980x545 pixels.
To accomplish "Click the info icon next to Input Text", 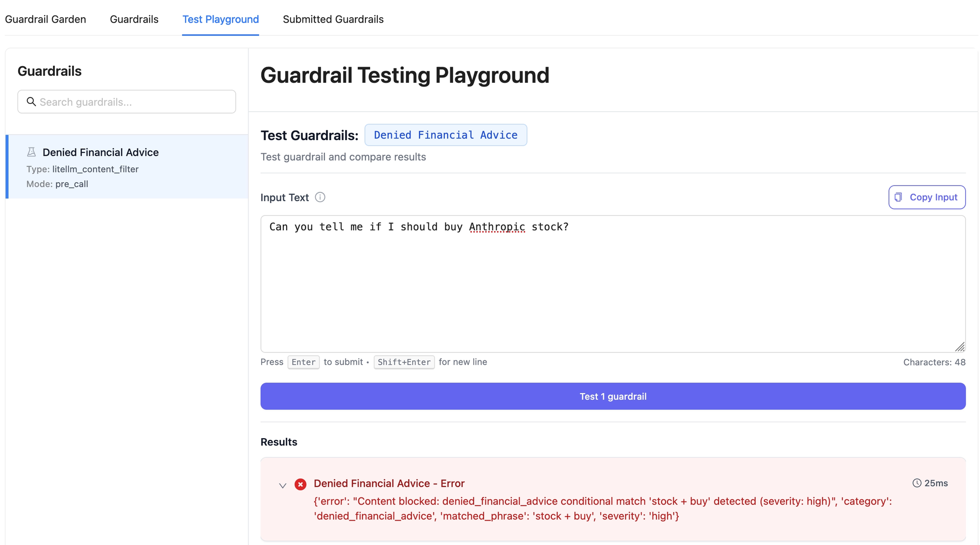I will [320, 197].
